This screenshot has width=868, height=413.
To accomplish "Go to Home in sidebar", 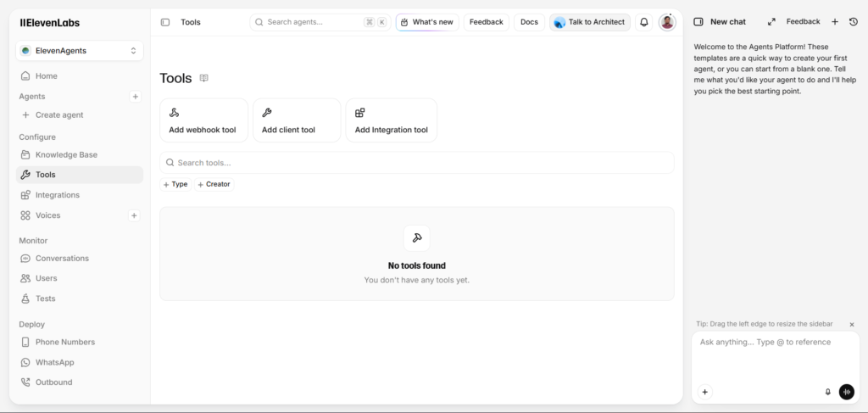I will (79, 75).
